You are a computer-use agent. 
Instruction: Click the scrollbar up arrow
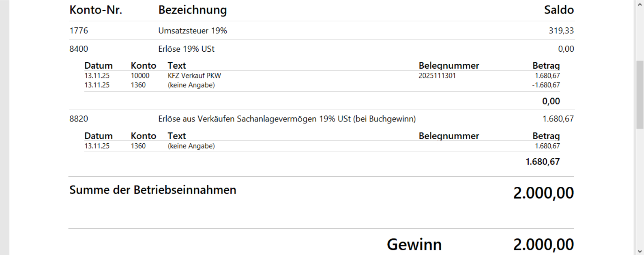tap(640, 4)
